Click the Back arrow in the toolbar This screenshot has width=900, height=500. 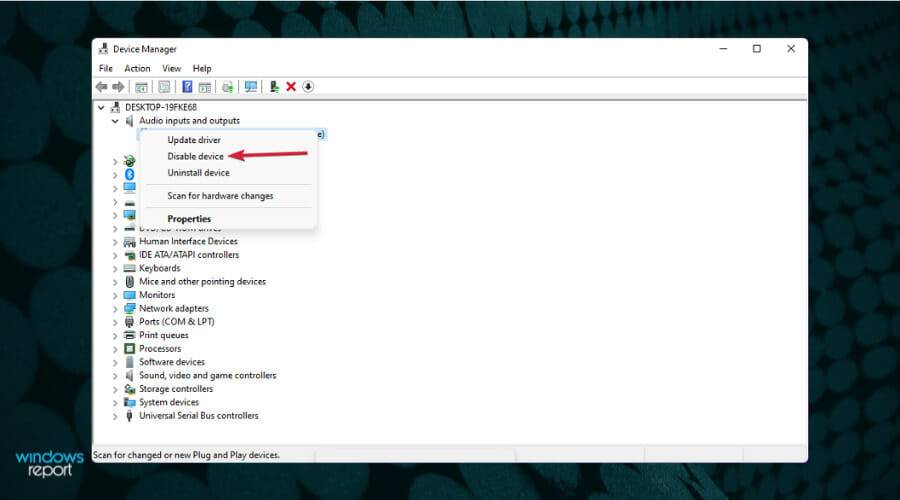(x=102, y=87)
